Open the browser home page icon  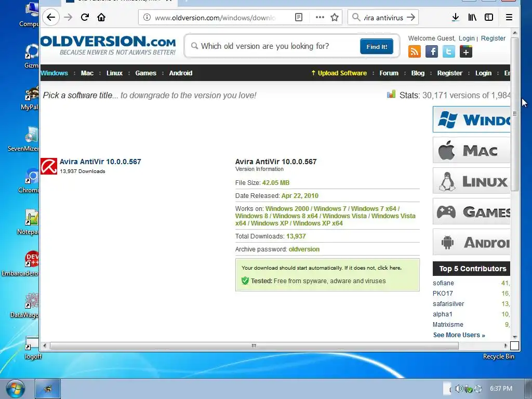pos(101,17)
